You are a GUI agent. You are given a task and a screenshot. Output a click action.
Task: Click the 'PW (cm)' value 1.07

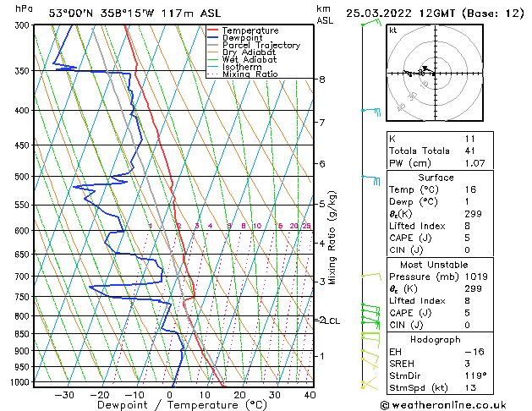(x=474, y=163)
